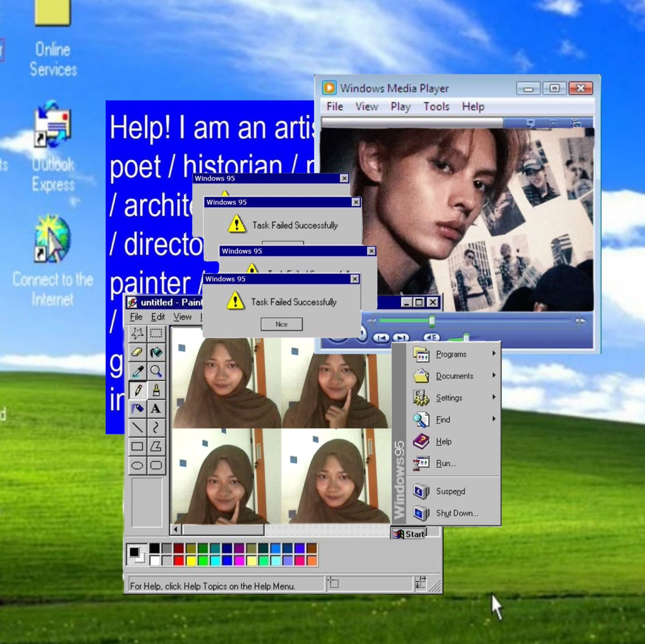The width and height of the screenshot is (645, 644).
Task: Click the Start button
Action: [408, 533]
